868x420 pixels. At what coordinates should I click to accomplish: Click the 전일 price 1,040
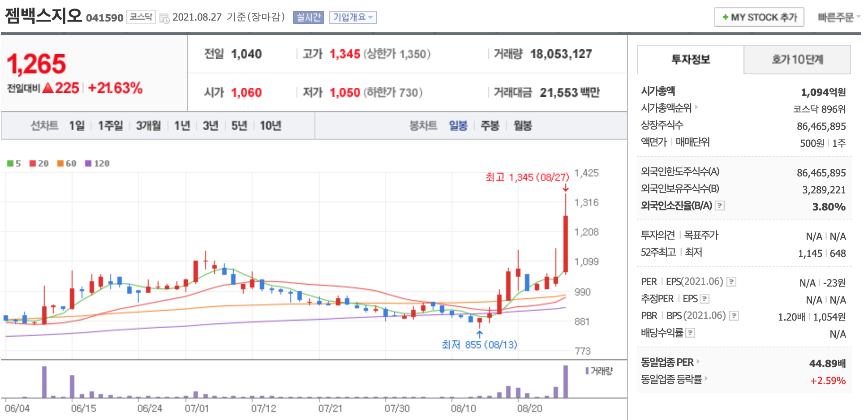pyautogui.click(x=246, y=54)
